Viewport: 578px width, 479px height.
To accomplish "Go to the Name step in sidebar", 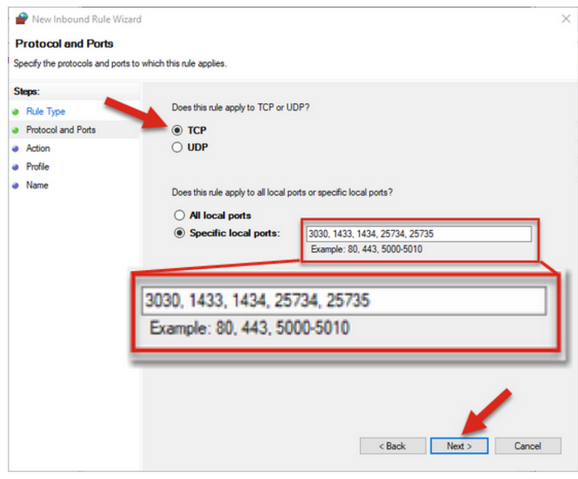I will coord(37,185).
